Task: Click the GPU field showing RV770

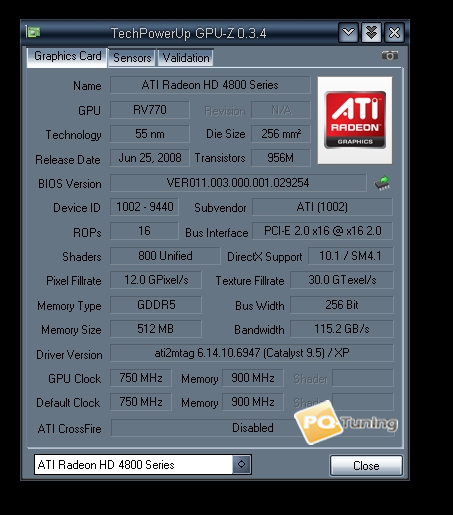Action: point(150,110)
